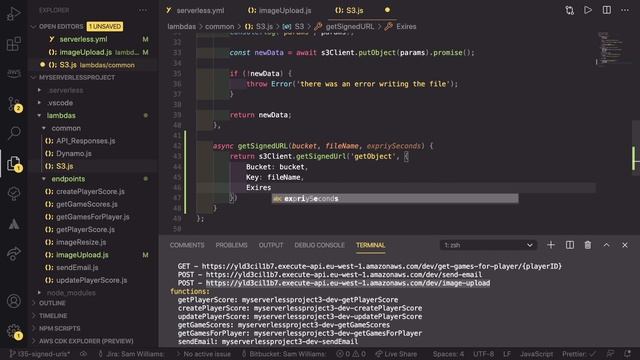Click the cloud sync icon in status bar
The image size is (640, 360).
pos(83,354)
